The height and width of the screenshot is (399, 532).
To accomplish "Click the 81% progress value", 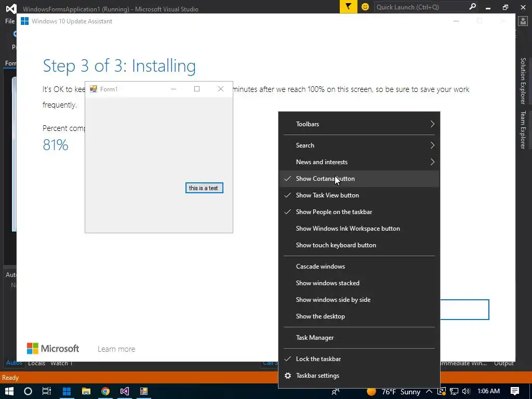I will coord(56,145).
